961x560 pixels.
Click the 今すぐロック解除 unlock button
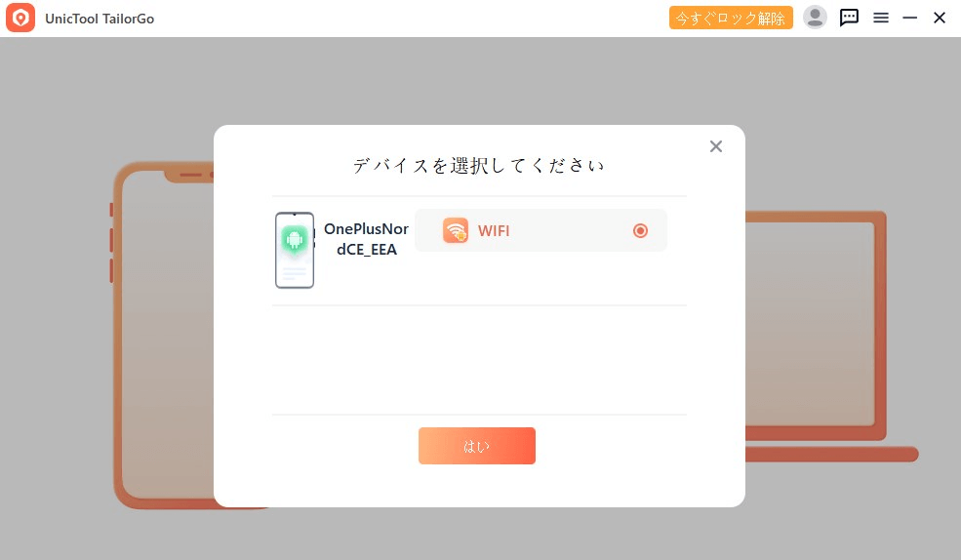coord(731,18)
